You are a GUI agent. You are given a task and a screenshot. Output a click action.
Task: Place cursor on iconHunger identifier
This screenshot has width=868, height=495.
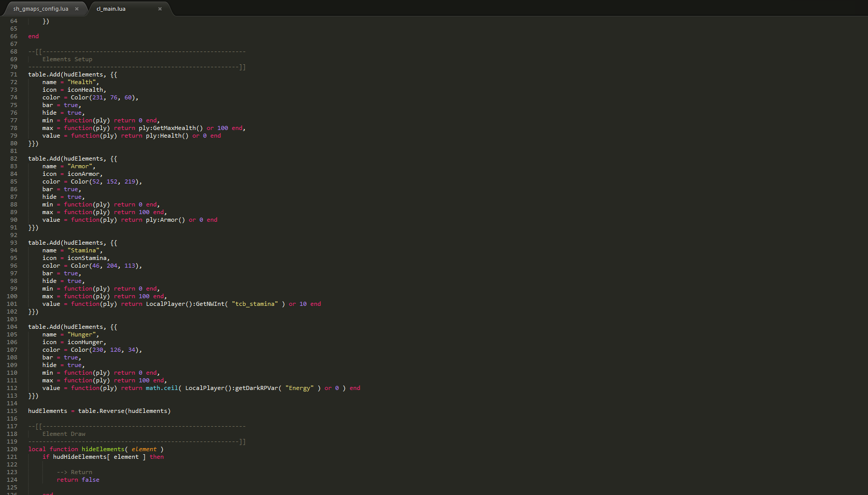click(85, 342)
